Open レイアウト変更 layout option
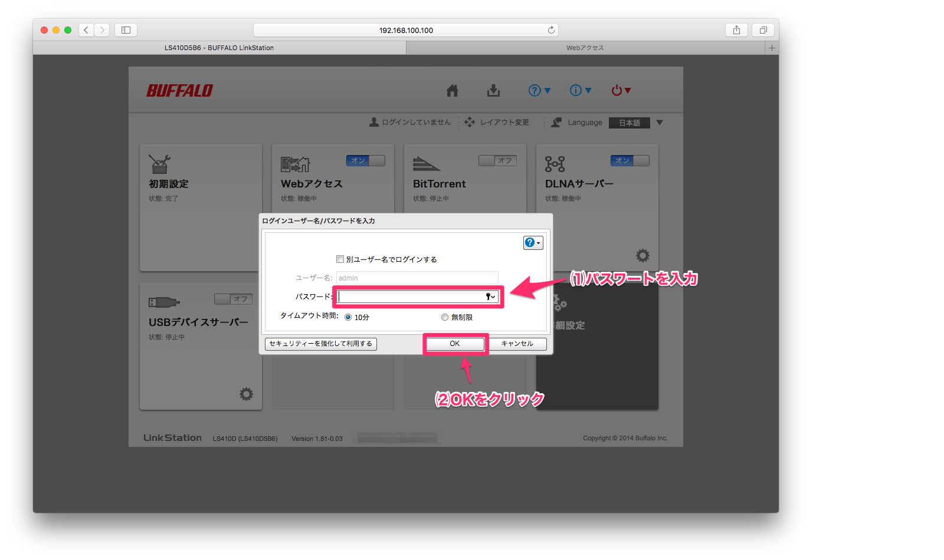The width and height of the screenshot is (944, 560). [x=497, y=122]
